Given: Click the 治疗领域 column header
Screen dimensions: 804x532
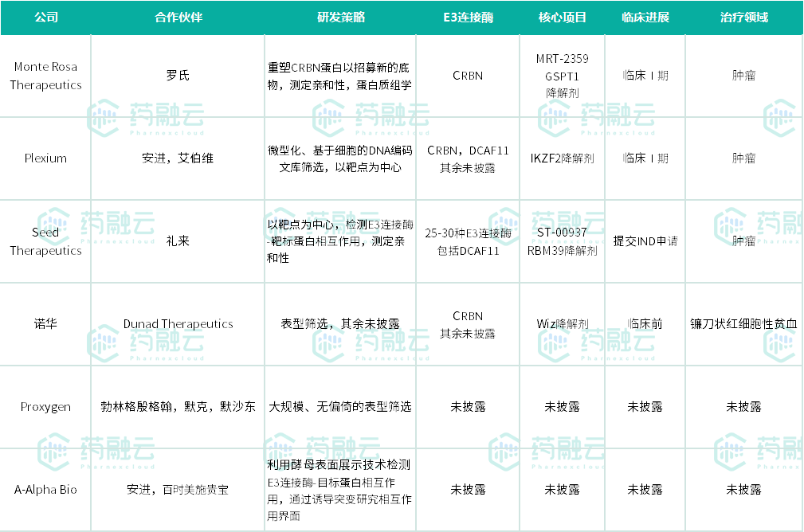Looking at the screenshot, I should click(x=744, y=18).
